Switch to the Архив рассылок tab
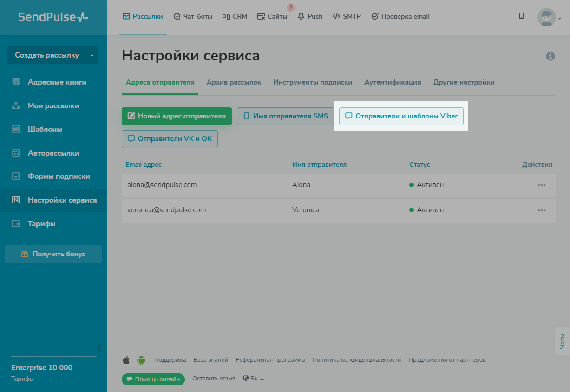Image resolution: width=570 pixels, height=392 pixels. [x=234, y=82]
